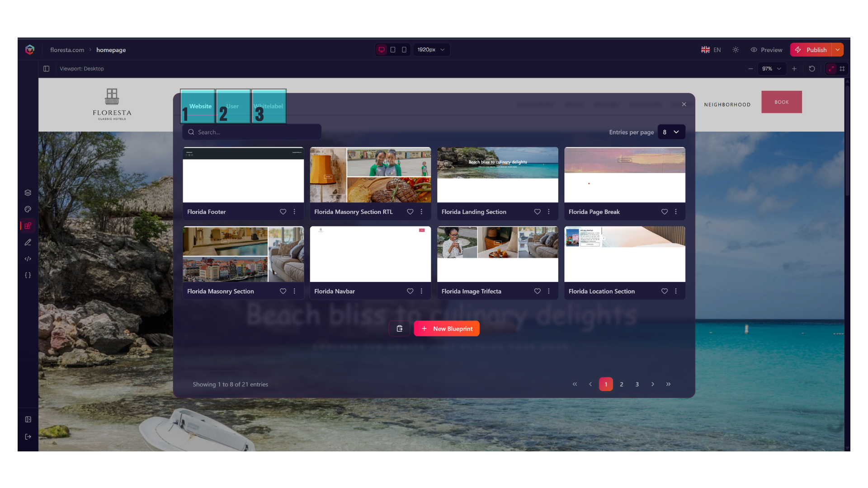Click the New Blueprint button
The height and width of the screenshot is (488, 868).
[x=447, y=328]
